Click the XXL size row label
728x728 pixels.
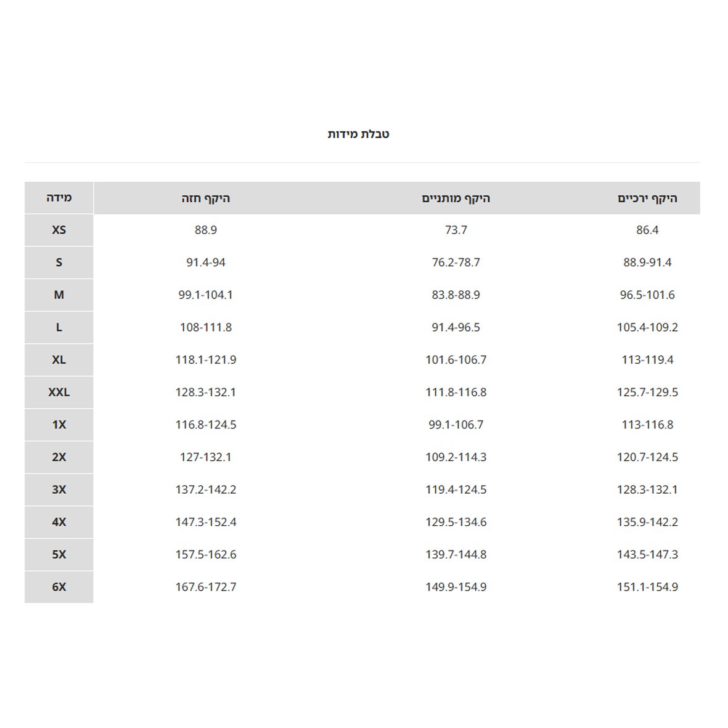pyautogui.click(x=59, y=392)
